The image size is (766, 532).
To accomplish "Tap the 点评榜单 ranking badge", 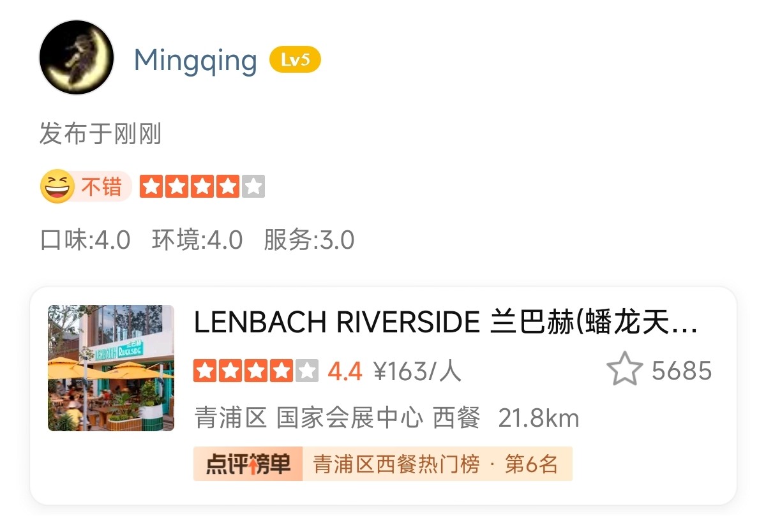I will [248, 464].
